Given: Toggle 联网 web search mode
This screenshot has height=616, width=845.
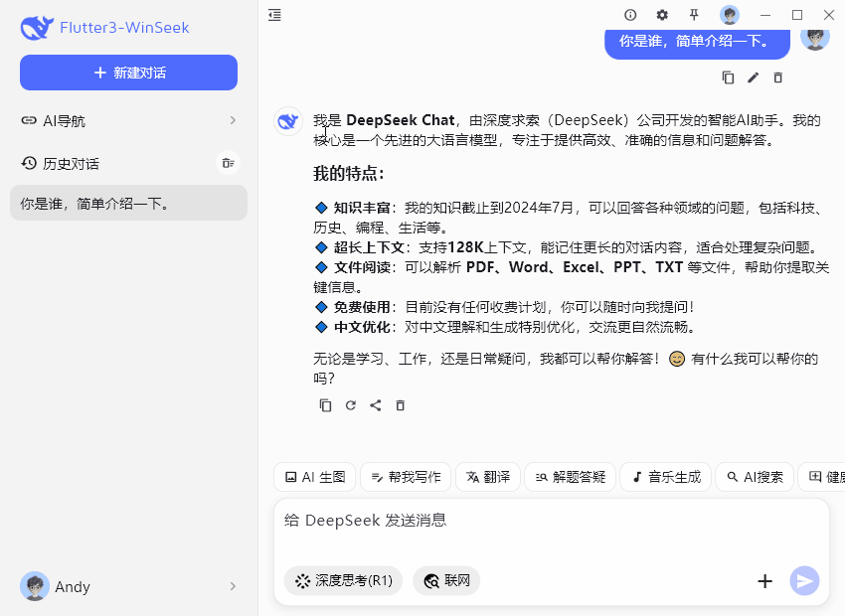Looking at the screenshot, I should pos(446,581).
